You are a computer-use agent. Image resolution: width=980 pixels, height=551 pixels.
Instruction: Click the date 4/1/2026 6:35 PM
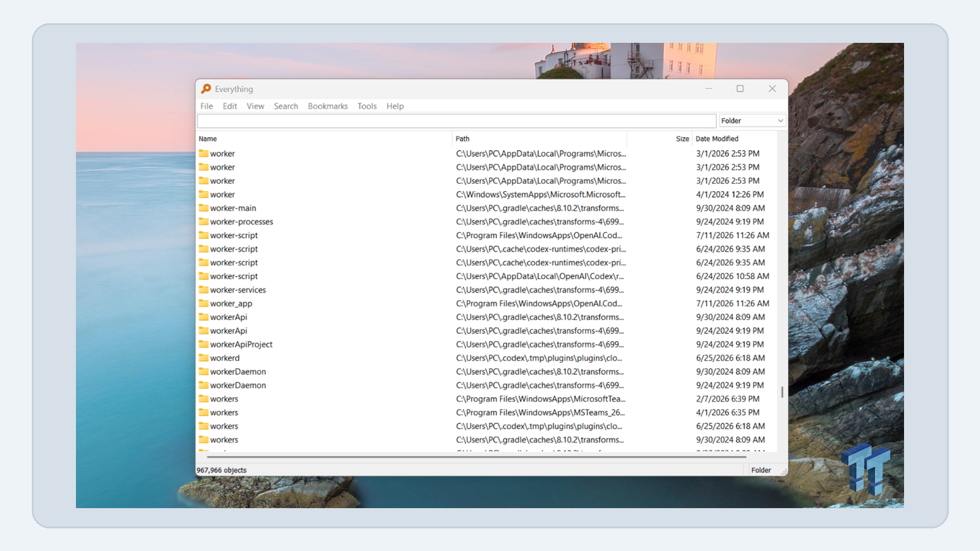[728, 413]
